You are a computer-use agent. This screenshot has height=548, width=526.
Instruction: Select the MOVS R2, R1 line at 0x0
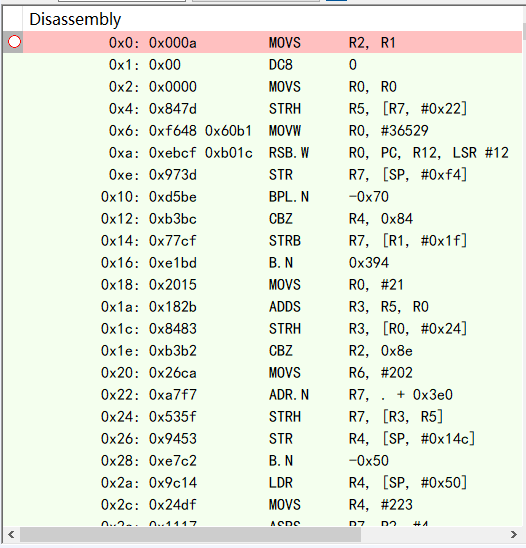point(272,42)
